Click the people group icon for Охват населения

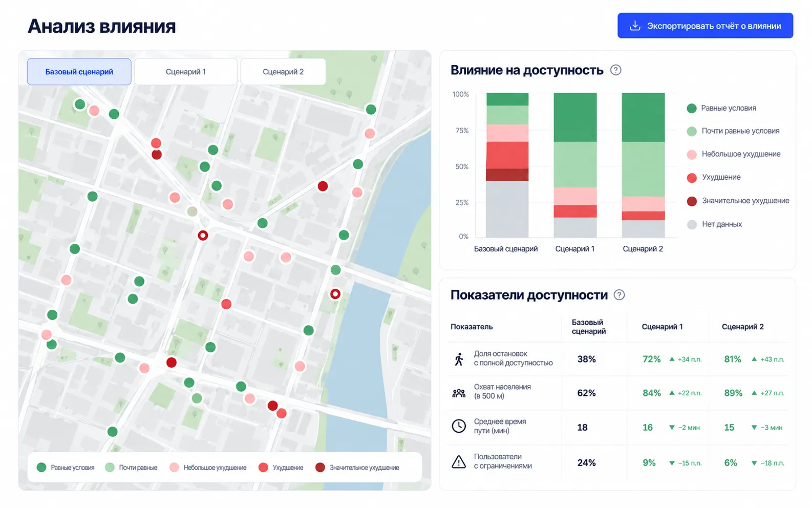click(459, 393)
